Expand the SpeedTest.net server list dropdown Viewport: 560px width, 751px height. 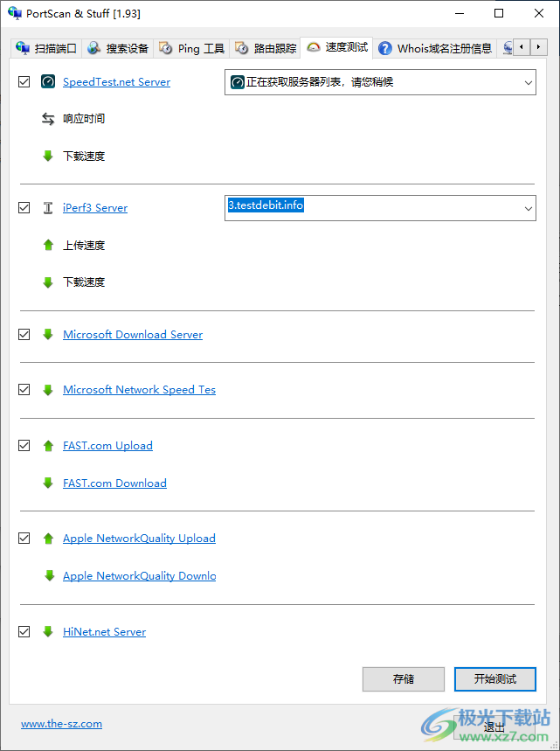click(528, 83)
